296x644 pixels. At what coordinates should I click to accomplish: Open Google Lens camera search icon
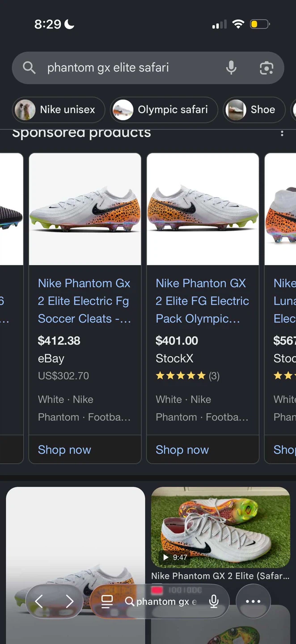(x=266, y=68)
